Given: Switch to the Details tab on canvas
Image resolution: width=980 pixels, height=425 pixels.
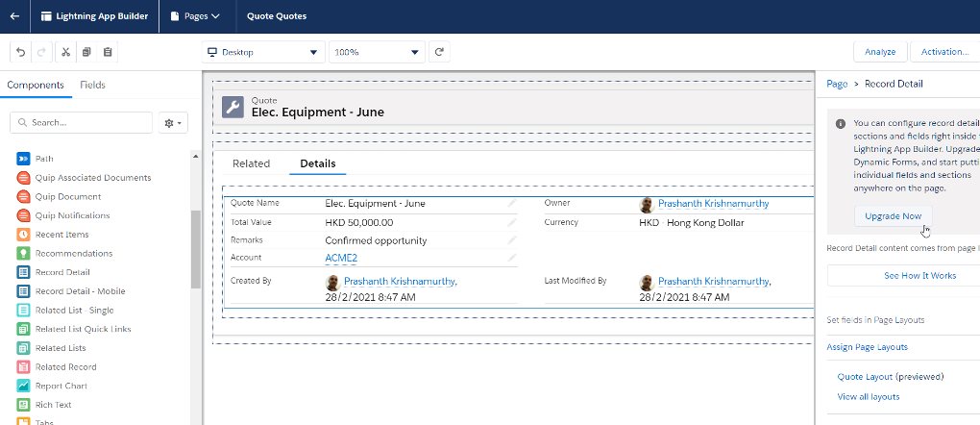Looking at the screenshot, I should pyautogui.click(x=317, y=163).
